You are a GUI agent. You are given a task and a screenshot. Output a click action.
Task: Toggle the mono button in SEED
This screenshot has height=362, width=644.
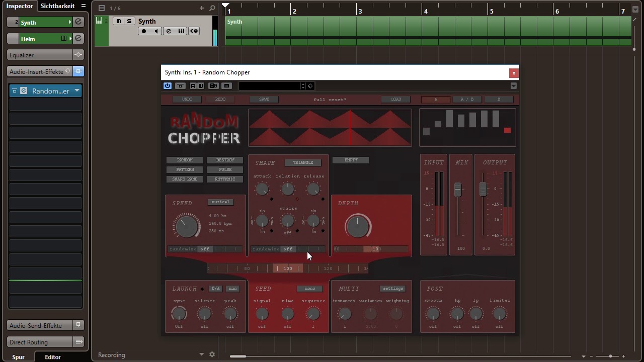pos(309,289)
